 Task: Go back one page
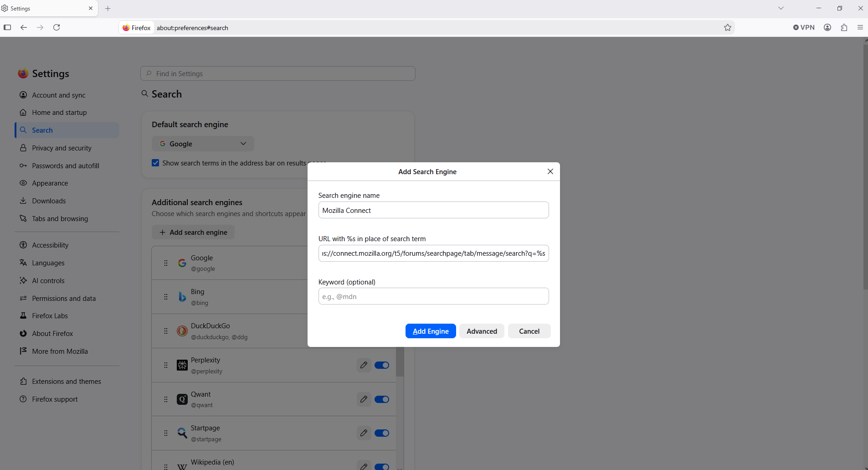[24, 27]
